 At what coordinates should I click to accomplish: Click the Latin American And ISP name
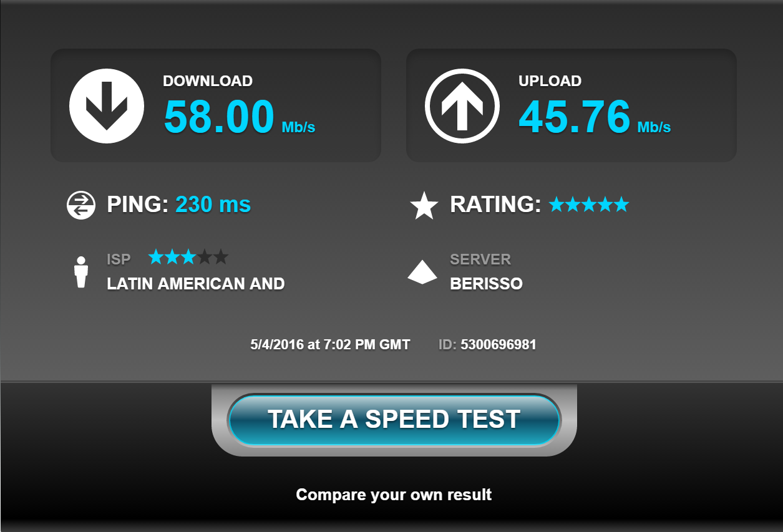196,284
